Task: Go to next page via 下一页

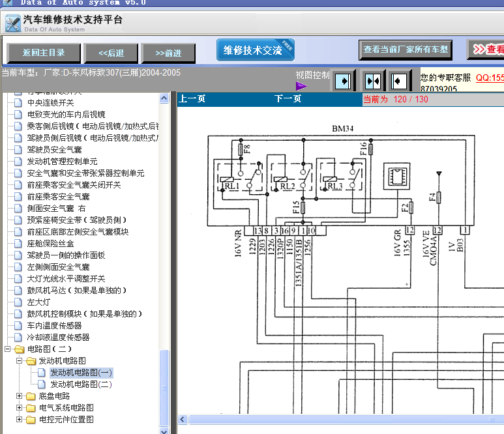Action: tap(288, 98)
